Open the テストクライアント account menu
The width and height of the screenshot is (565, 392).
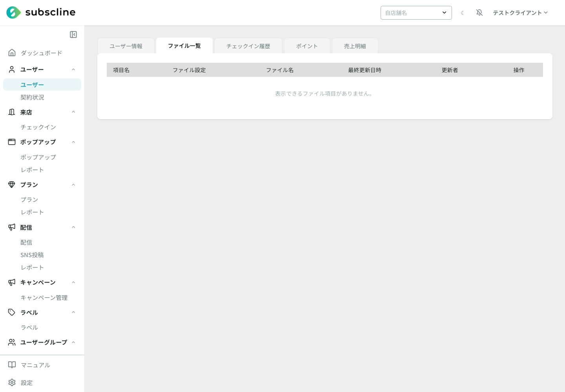click(x=520, y=13)
